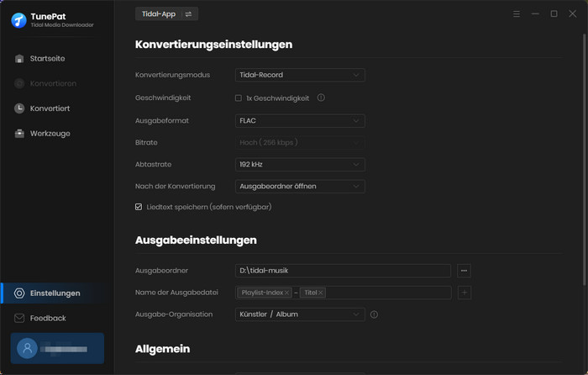Viewport: 588px width, 375px height.
Task: Click the envelope icon beside Feedback
Action: [19, 318]
